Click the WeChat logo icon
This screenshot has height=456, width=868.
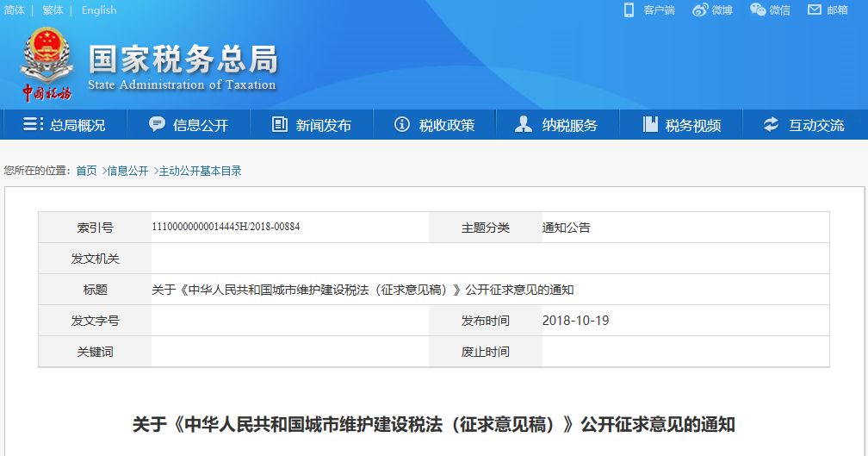[x=758, y=9]
